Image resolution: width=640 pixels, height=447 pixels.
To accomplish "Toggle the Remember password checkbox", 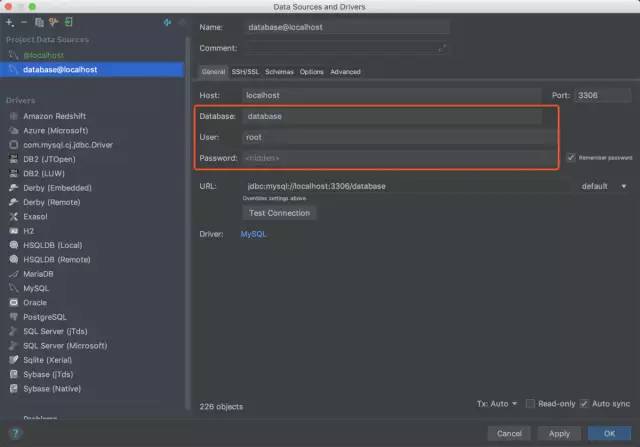I will tap(571, 157).
